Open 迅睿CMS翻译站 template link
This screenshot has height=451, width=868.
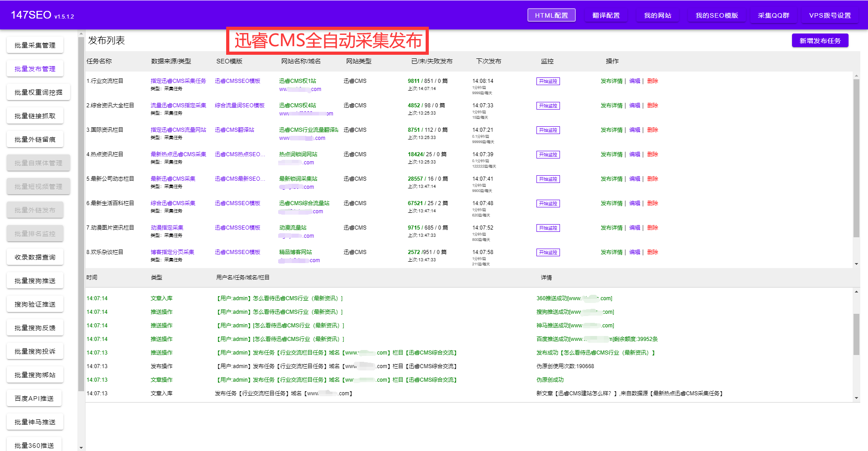click(234, 130)
